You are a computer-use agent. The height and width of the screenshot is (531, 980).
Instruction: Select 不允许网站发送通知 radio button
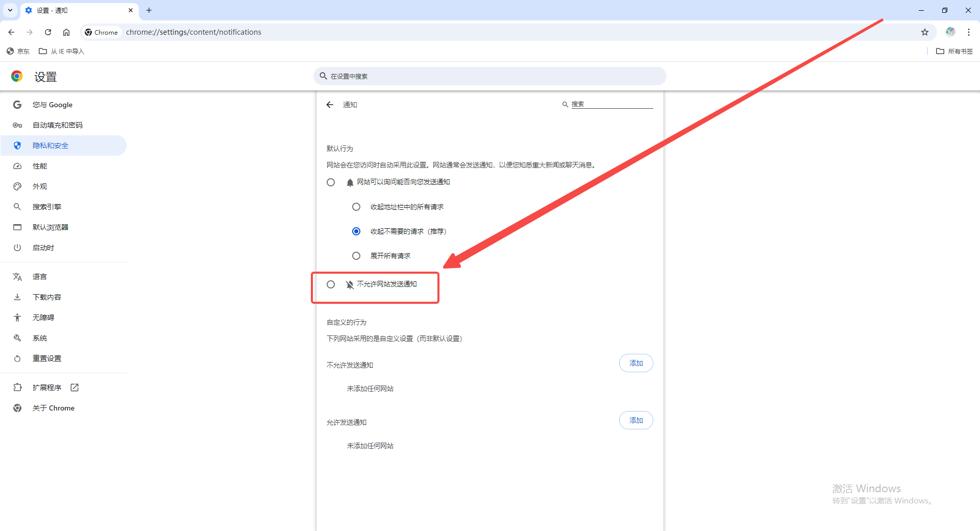pyautogui.click(x=331, y=284)
